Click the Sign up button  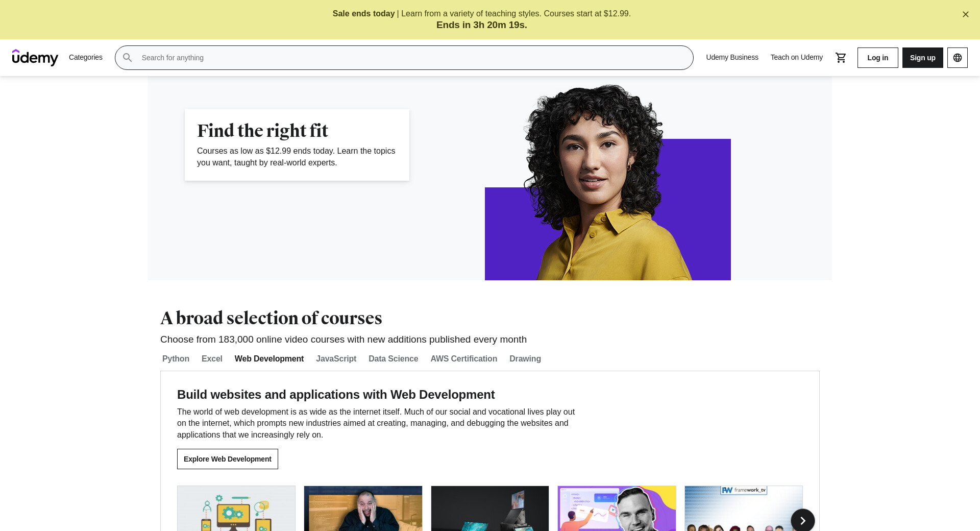[923, 58]
